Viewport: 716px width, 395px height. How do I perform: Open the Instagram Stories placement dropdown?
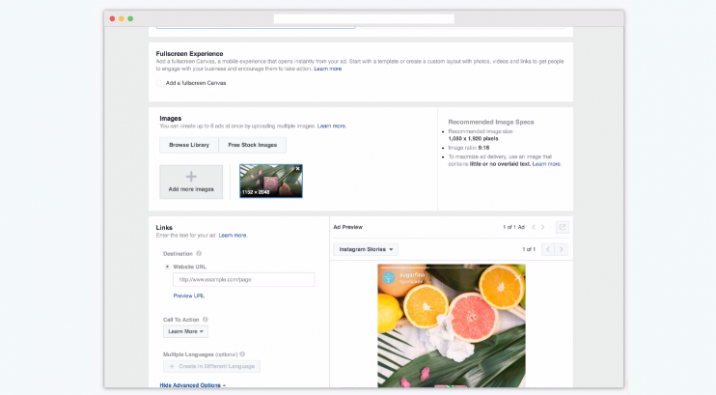(x=366, y=249)
